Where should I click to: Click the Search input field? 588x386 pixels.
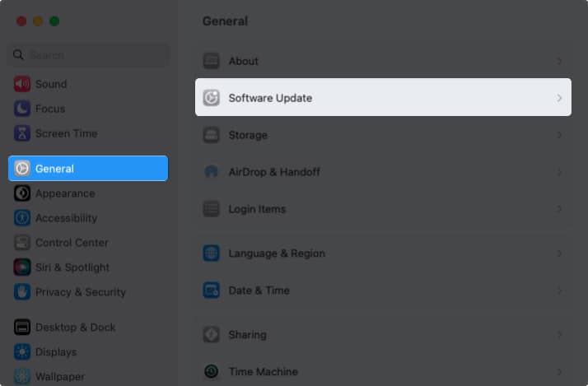click(88, 55)
